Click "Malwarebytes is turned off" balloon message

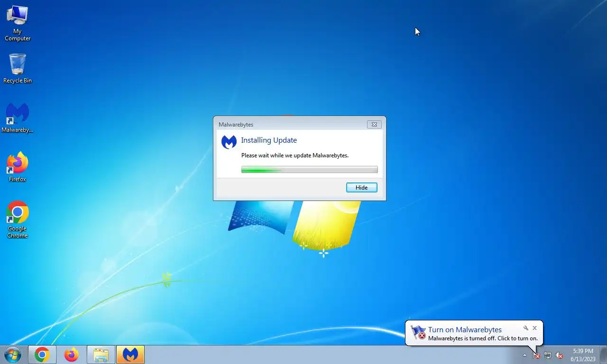(483, 338)
